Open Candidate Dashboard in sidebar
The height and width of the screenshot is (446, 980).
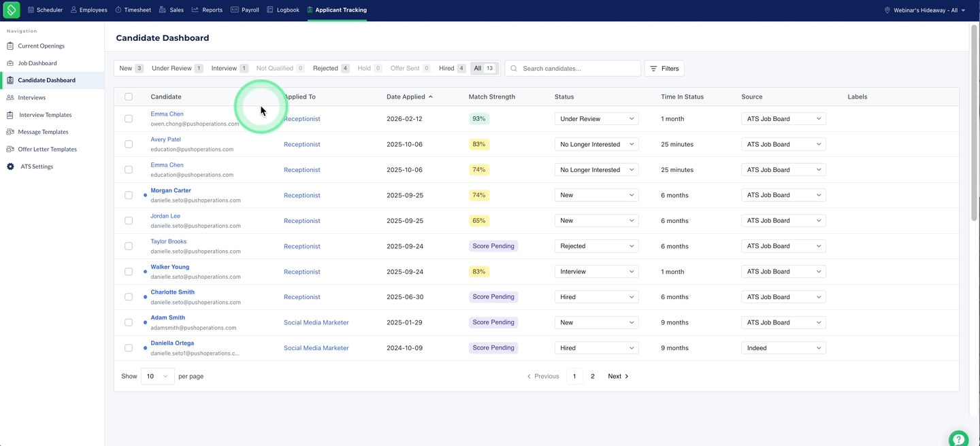[52, 80]
